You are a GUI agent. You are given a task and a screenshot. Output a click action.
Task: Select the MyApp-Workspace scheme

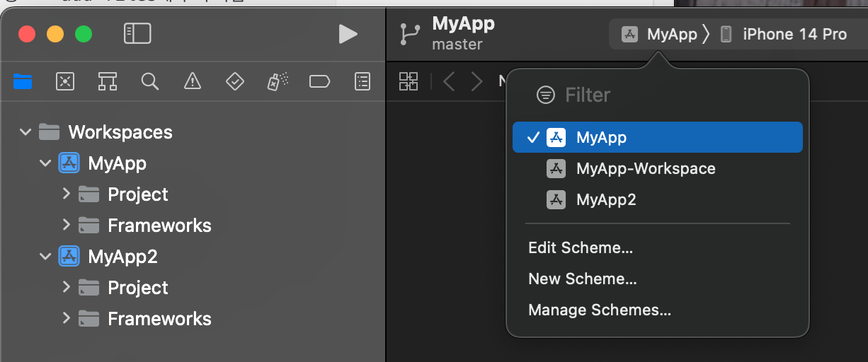(x=657, y=168)
